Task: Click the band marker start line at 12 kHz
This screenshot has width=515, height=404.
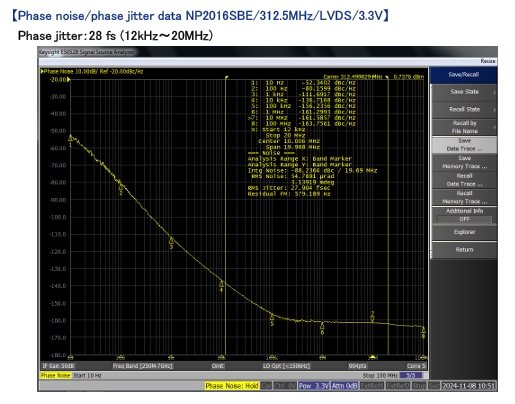Action: (226, 217)
